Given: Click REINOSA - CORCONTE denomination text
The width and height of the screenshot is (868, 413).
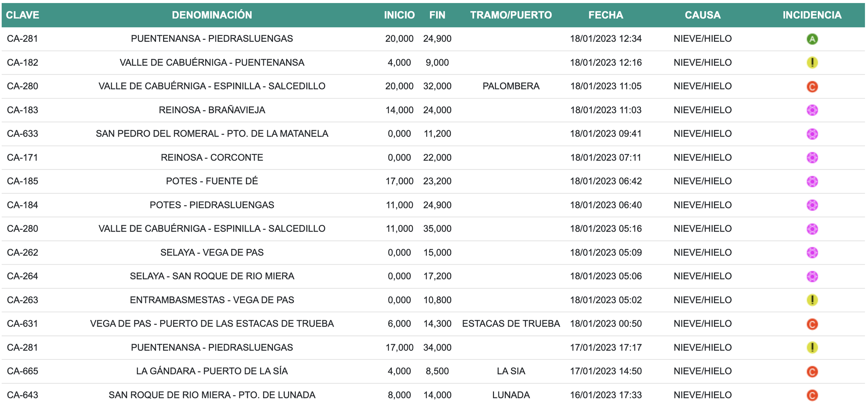Looking at the screenshot, I should (x=212, y=158).
